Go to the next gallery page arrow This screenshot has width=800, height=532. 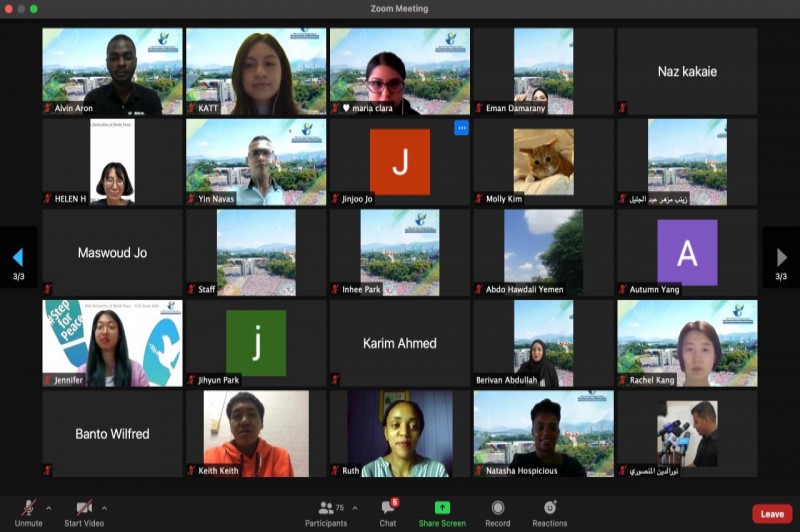pos(781,258)
